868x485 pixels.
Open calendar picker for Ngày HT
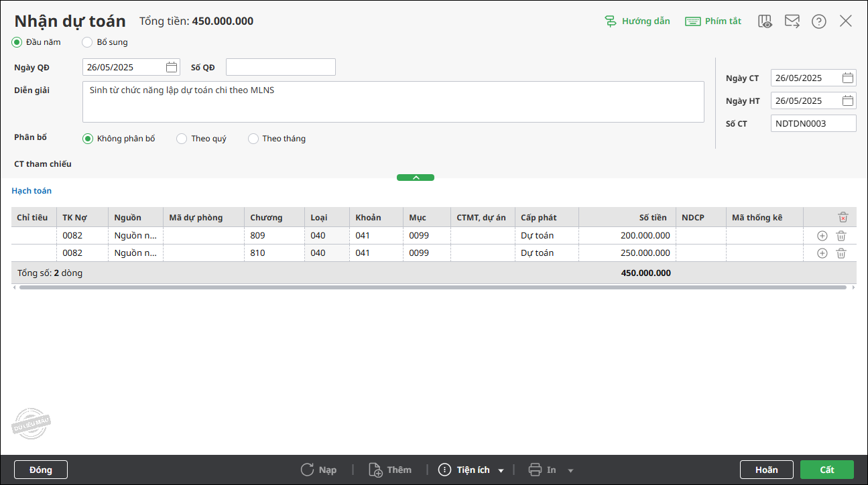(x=848, y=100)
